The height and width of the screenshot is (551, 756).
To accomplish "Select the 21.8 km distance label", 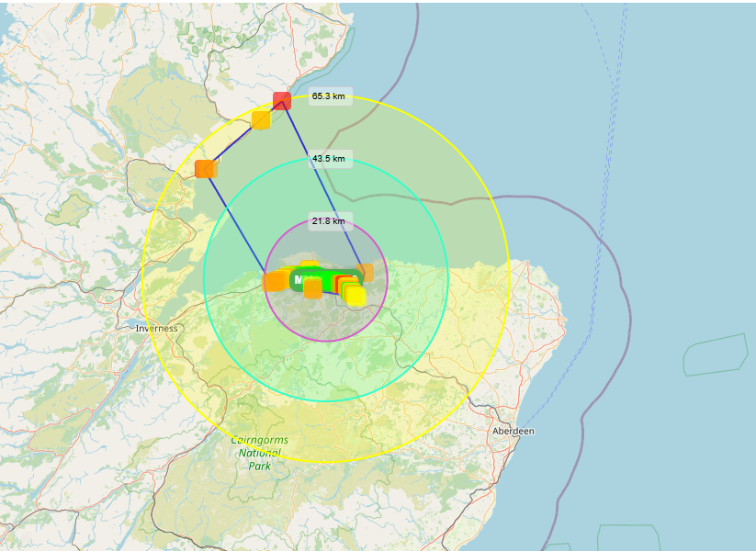I will tap(329, 221).
